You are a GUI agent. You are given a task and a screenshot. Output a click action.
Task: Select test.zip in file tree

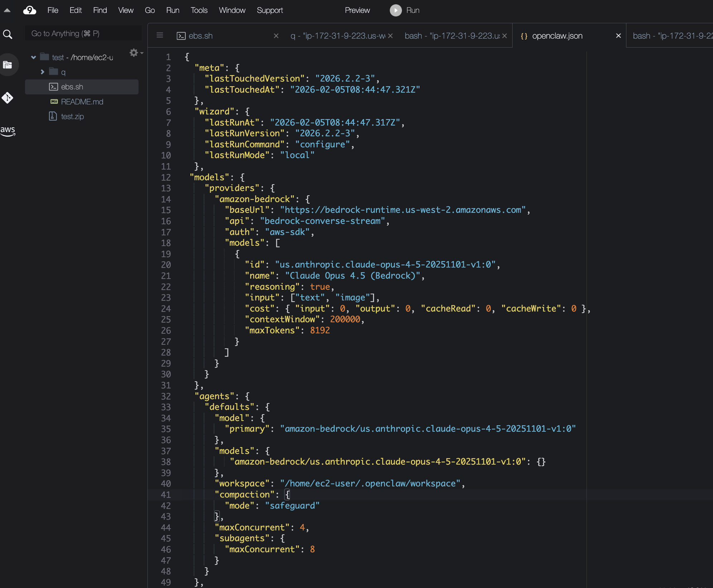point(72,117)
